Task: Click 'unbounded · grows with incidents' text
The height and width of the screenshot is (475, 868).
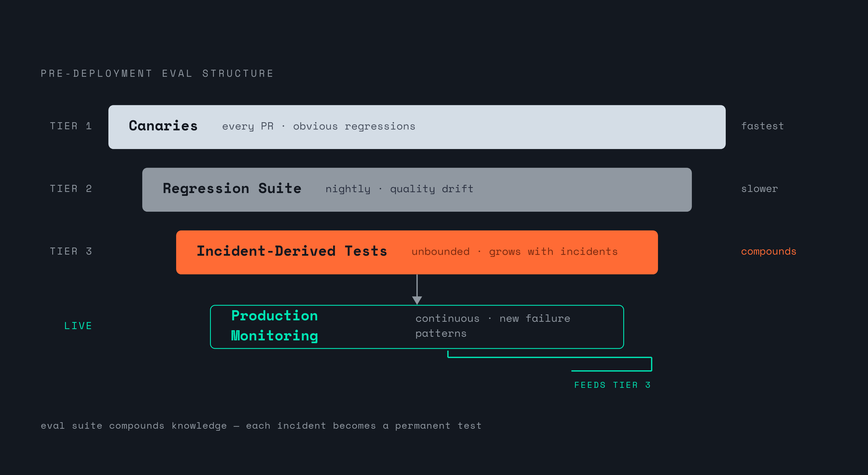Action: pos(515,252)
